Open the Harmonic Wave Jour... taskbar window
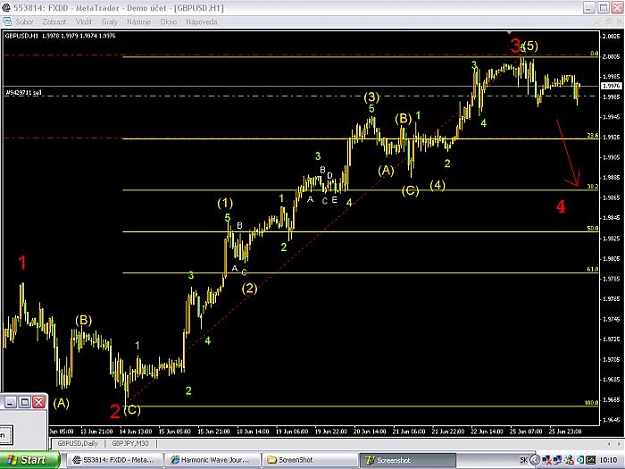This screenshot has width=625, height=469. click(212, 460)
